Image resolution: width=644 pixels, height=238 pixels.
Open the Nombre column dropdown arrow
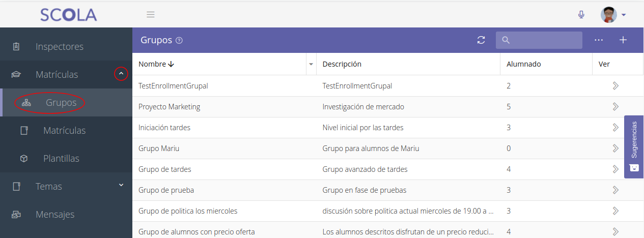311,64
